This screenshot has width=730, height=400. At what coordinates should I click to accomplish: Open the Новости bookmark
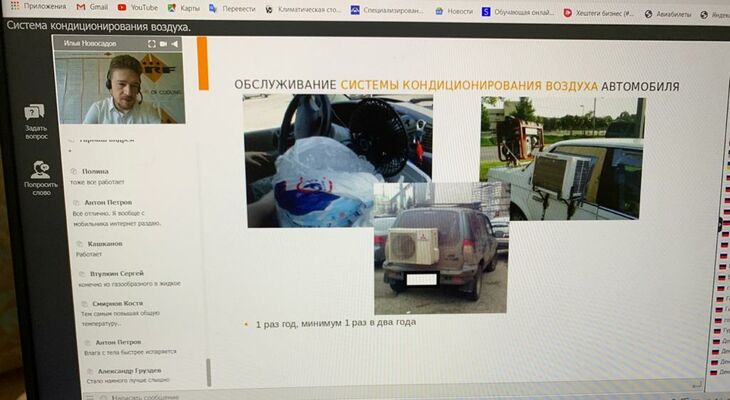(453, 11)
